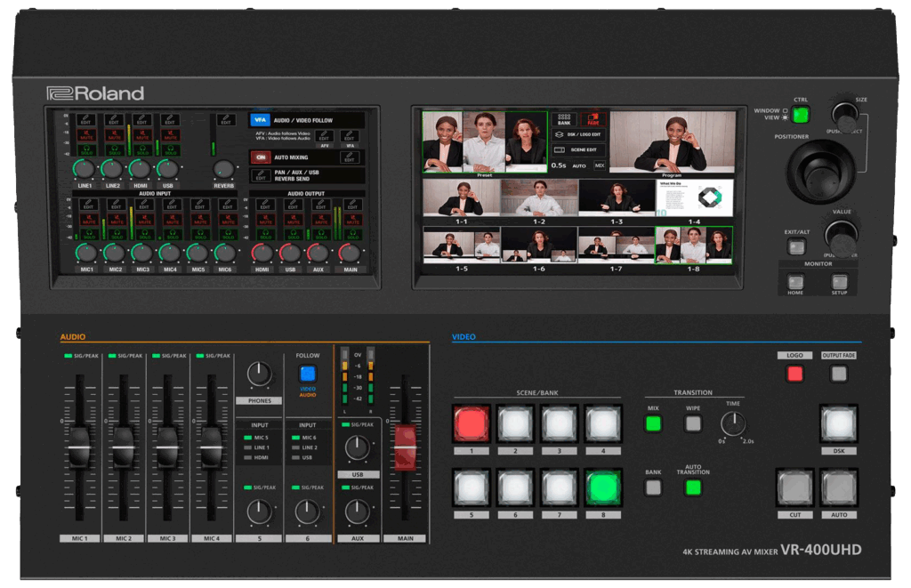Toggle the AUTO MIXING ON switch
Viewport: 911px width, 588px height.
click(261, 157)
